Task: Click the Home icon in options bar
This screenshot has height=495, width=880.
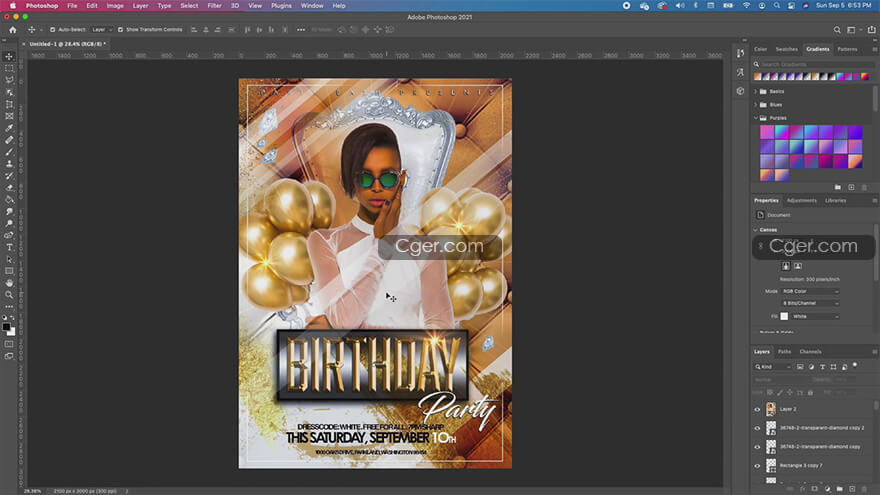Action: click(12, 29)
